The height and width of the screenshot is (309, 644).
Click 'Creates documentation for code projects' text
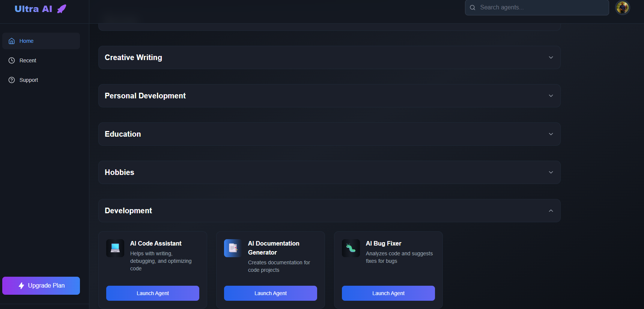pyautogui.click(x=279, y=266)
